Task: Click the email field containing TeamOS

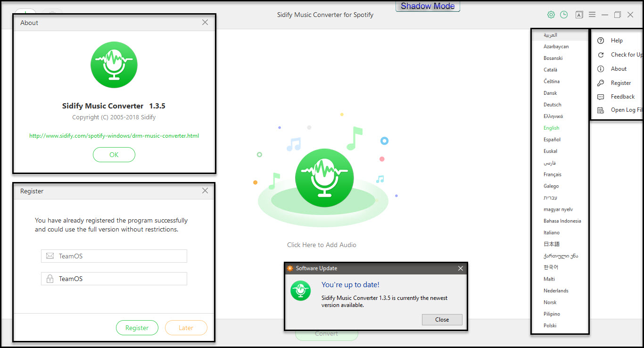Action: (114, 256)
